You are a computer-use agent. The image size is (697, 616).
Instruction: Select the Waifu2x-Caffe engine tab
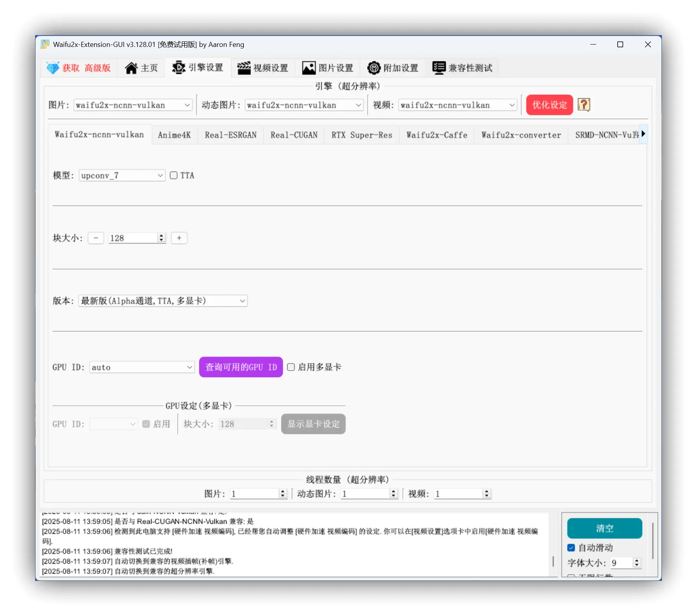(x=437, y=135)
